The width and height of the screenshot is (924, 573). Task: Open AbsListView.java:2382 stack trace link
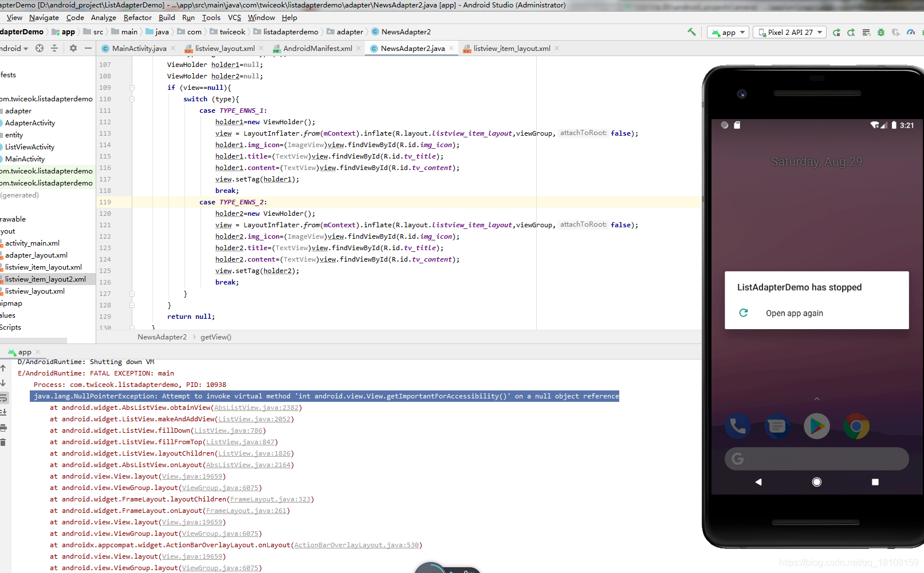point(256,408)
